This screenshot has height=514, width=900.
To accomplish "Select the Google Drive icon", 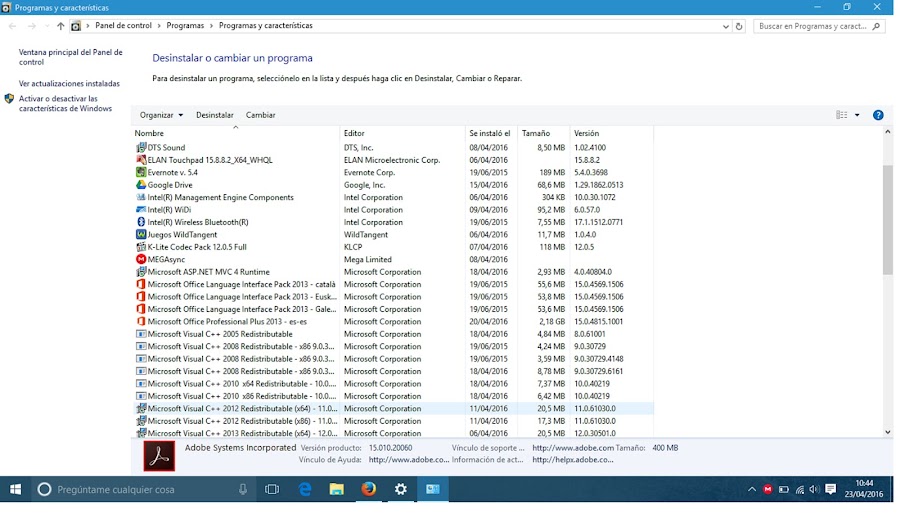I will [141, 185].
